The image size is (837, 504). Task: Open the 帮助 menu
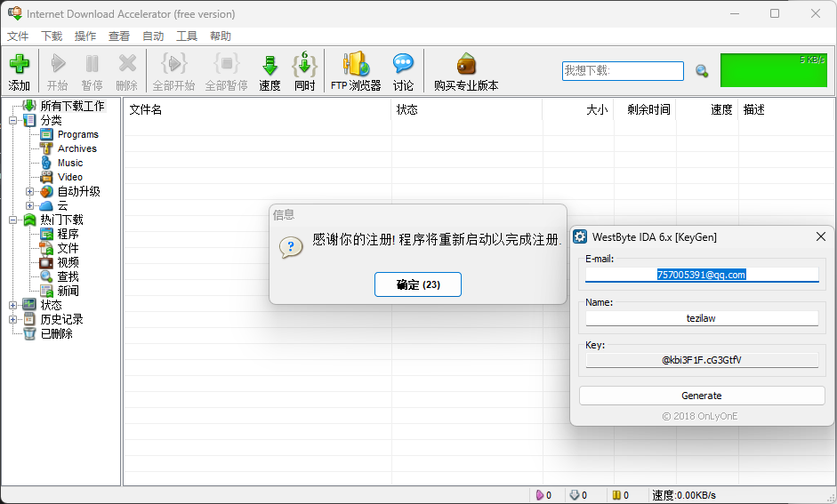(x=221, y=36)
